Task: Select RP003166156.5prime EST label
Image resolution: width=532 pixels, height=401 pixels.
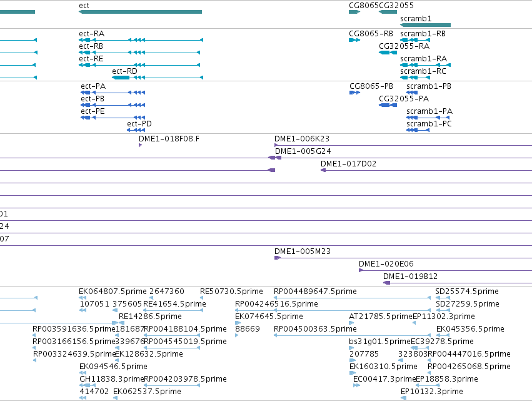Action: tap(74, 342)
